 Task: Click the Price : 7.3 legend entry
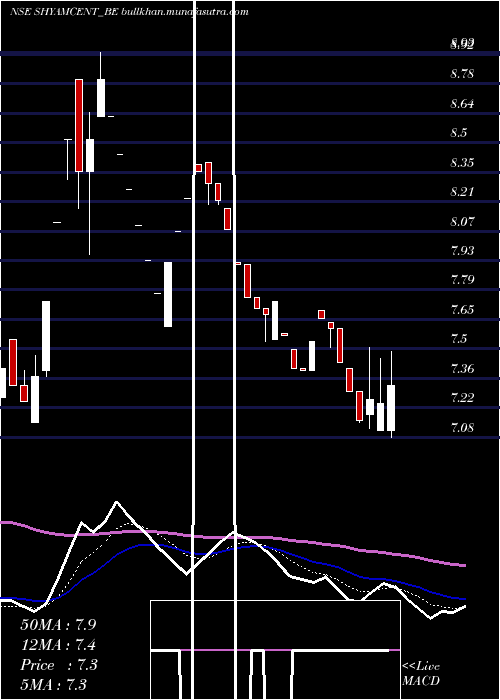pos(58,665)
